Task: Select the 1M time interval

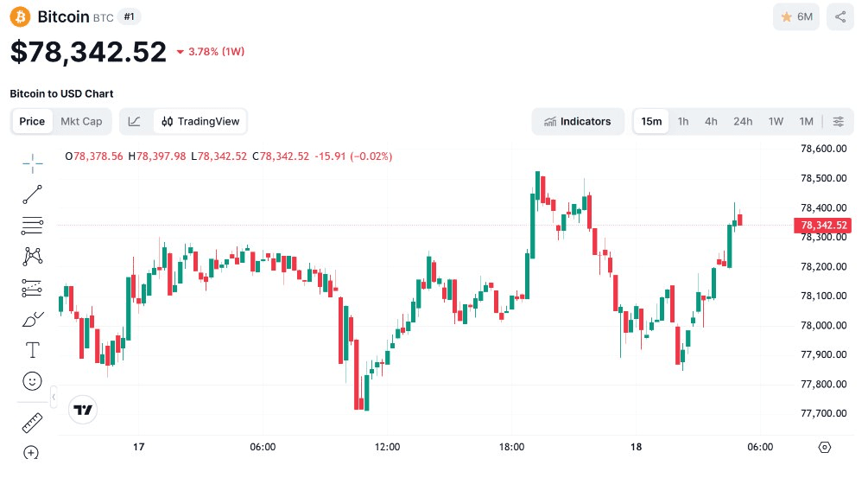Action: [x=806, y=121]
